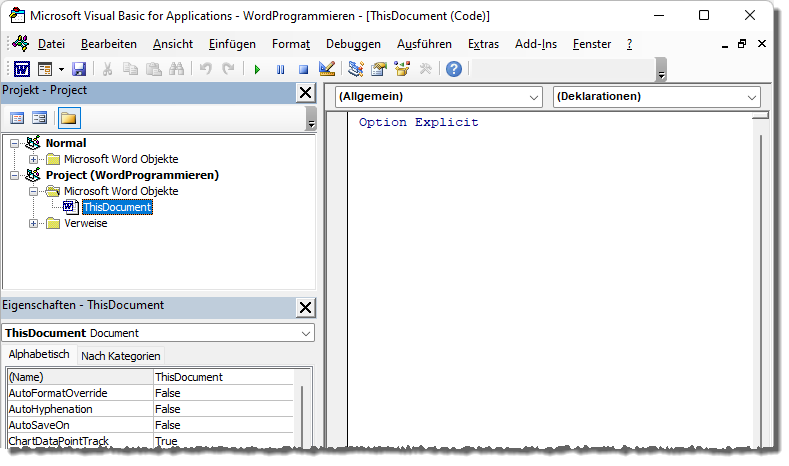Expand the Verweise folder
789x466 pixels.
[x=33, y=223]
